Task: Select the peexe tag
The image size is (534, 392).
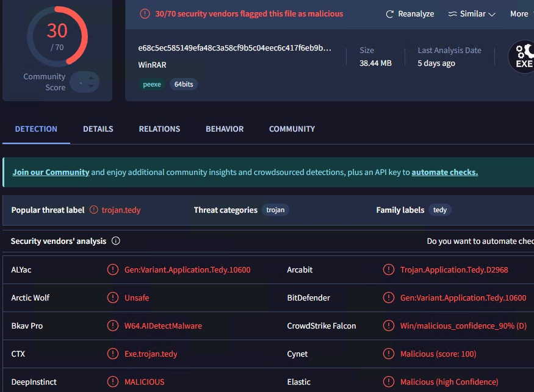Action: [152, 84]
